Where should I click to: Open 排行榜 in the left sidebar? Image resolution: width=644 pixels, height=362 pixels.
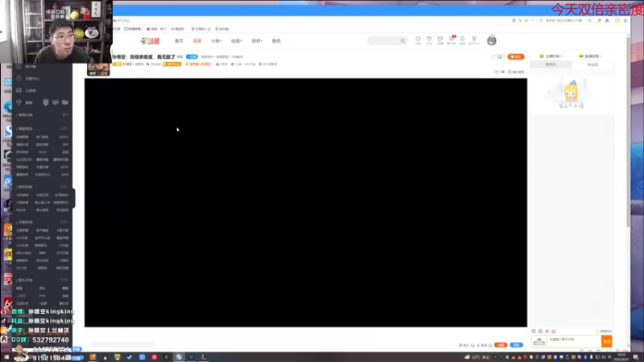tap(31, 67)
